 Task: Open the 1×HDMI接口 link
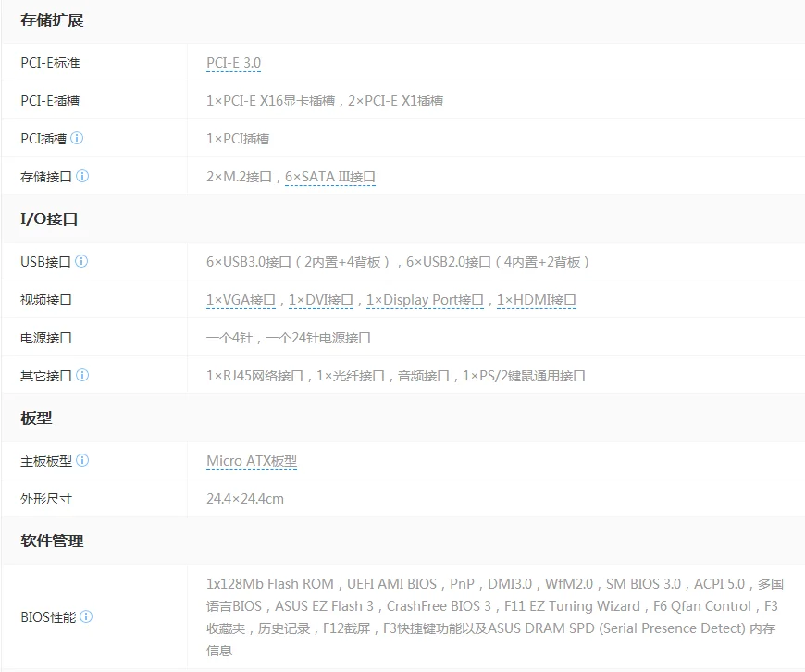(537, 300)
